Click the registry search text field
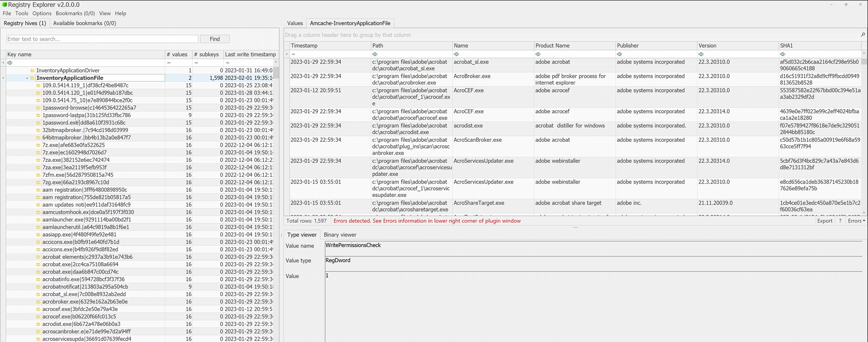Viewport: 868px width, 342px height. click(x=102, y=39)
